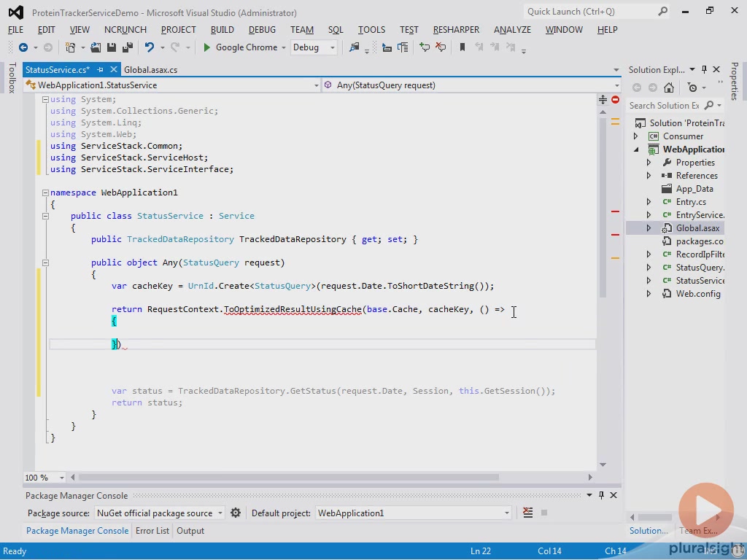Switch to the Output tab

click(x=190, y=531)
